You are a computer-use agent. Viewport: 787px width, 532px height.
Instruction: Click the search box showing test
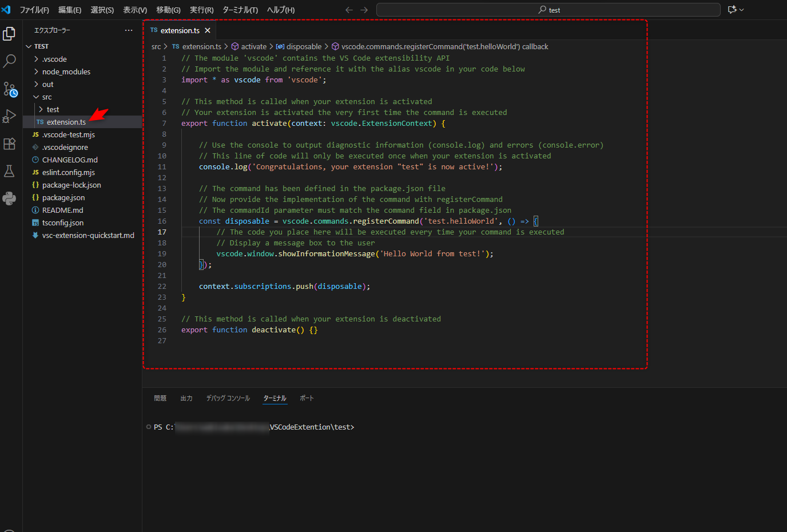548,10
